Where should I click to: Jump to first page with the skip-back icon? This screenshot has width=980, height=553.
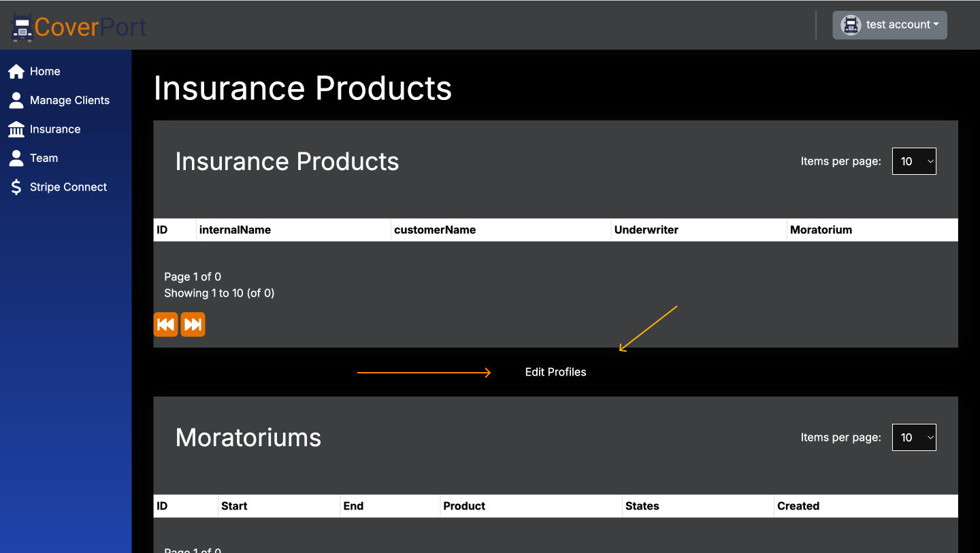[165, 324]
